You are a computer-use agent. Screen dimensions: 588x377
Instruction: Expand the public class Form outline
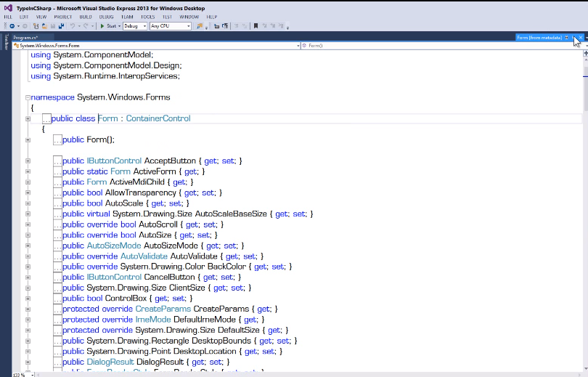pyautogui.click(x=28, y=118)
